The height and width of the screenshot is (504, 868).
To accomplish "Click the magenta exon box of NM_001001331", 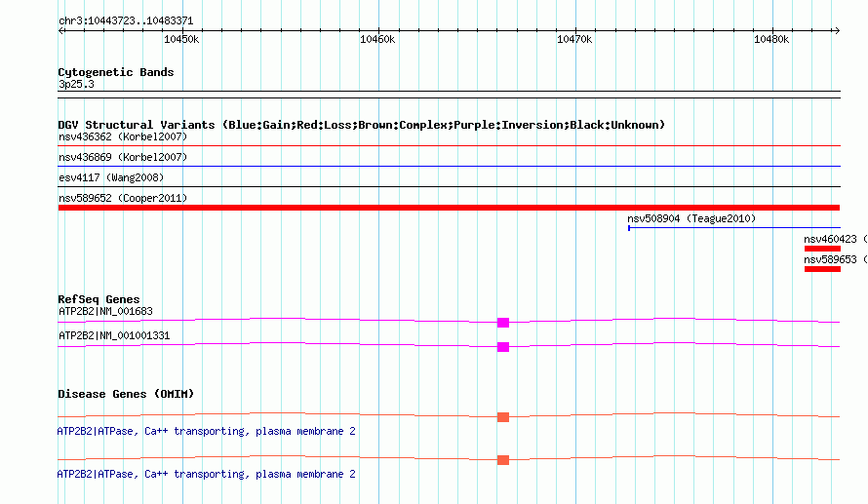I will 503,347.
